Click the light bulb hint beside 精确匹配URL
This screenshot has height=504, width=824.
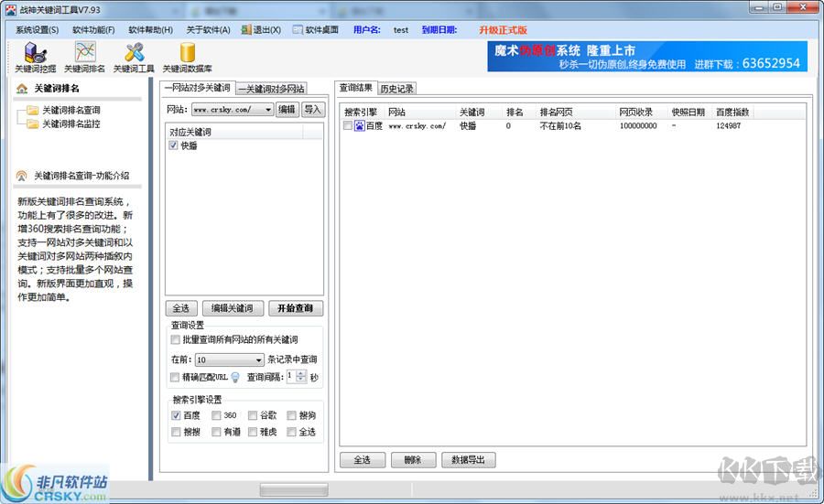(x=234, y=378)
